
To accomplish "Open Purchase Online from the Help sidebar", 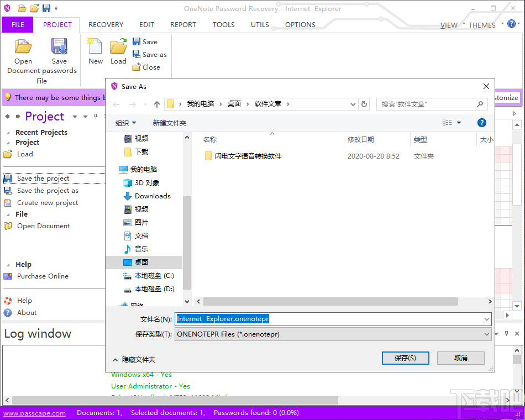I will click(x=41, y=276).
